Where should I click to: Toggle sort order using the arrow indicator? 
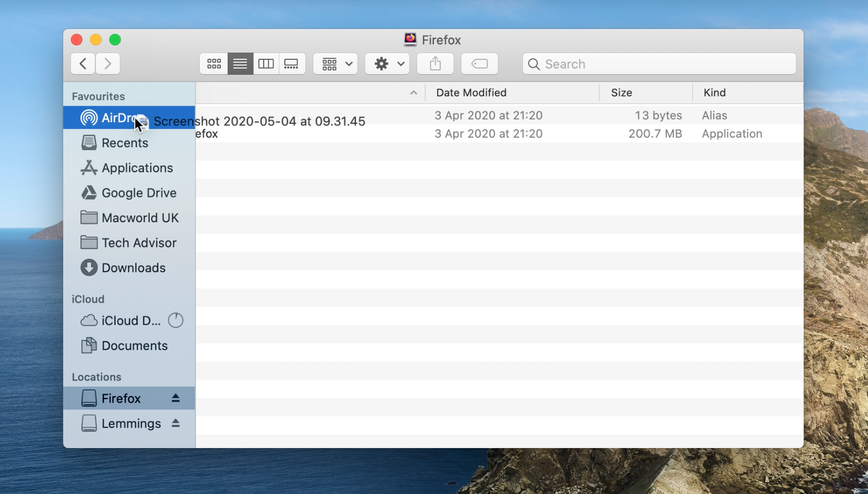tap(413, 93)
